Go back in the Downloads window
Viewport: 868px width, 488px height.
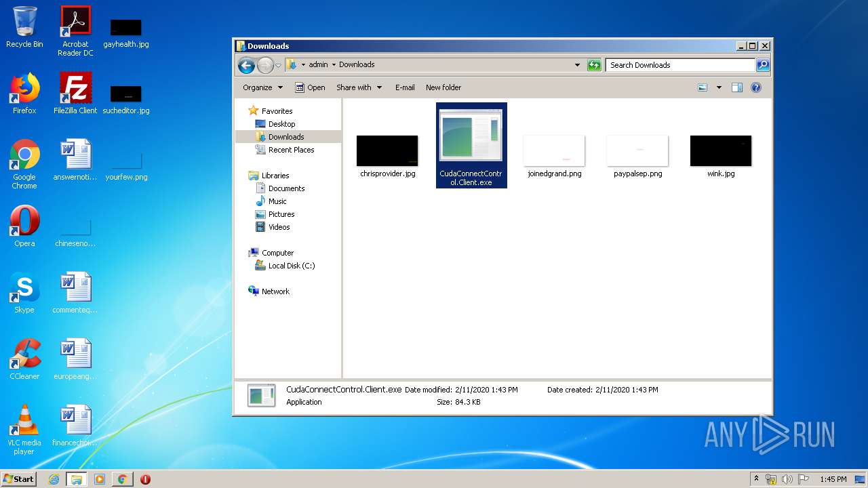tap(246, 65)
